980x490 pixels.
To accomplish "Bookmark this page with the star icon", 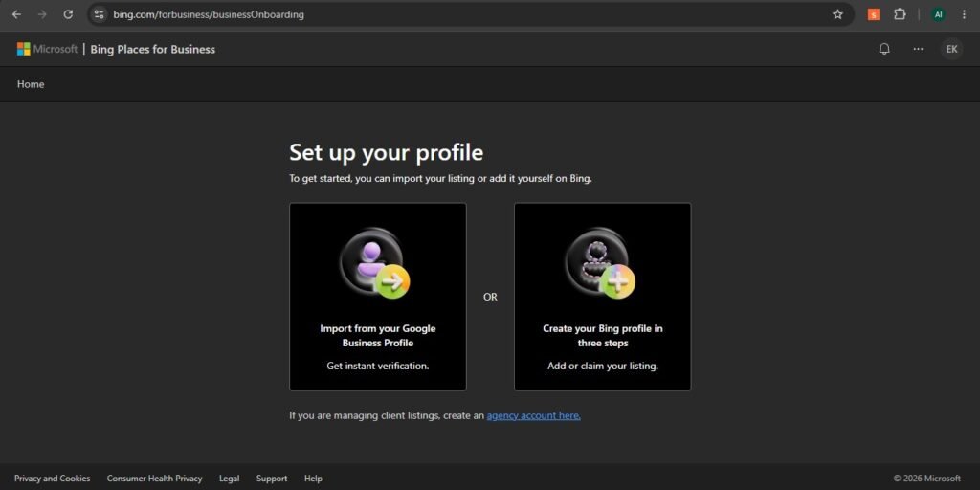I will tap(837, 14).
